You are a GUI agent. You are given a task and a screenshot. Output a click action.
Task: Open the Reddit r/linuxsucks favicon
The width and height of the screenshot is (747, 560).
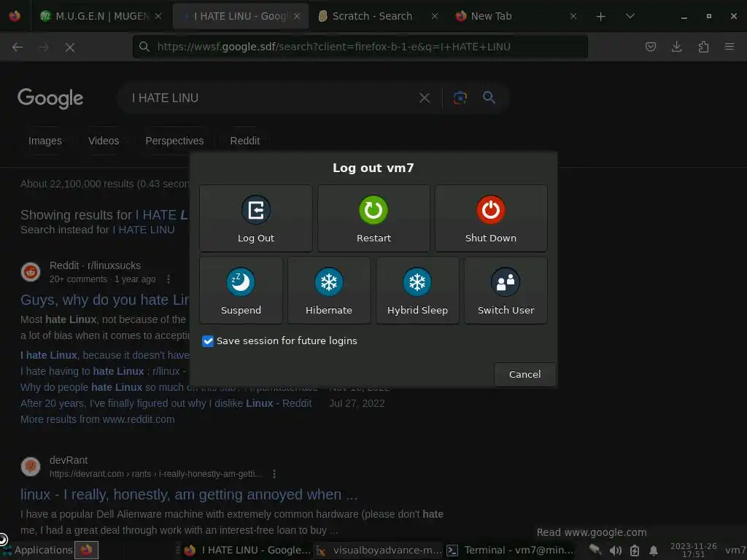31,272
